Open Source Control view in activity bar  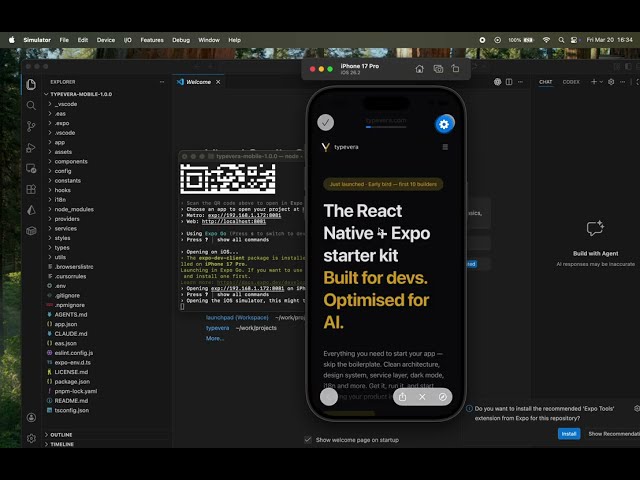[x=31, y=127]
